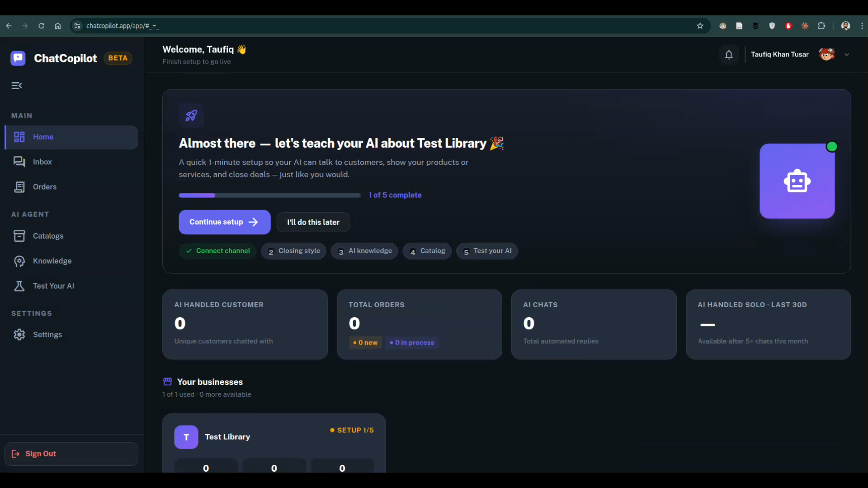Click the green online status dot
Screen dimensions: 868x488
coord(832,147)
